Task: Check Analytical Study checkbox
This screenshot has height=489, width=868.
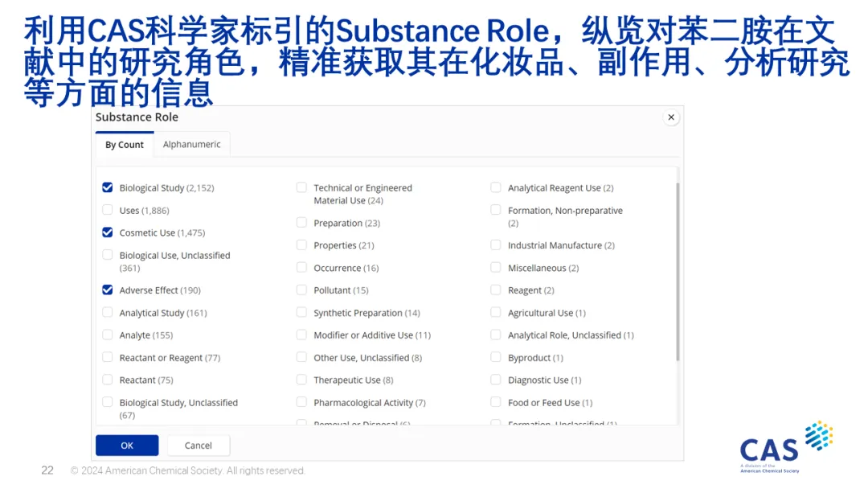Action: pos(108,312)
